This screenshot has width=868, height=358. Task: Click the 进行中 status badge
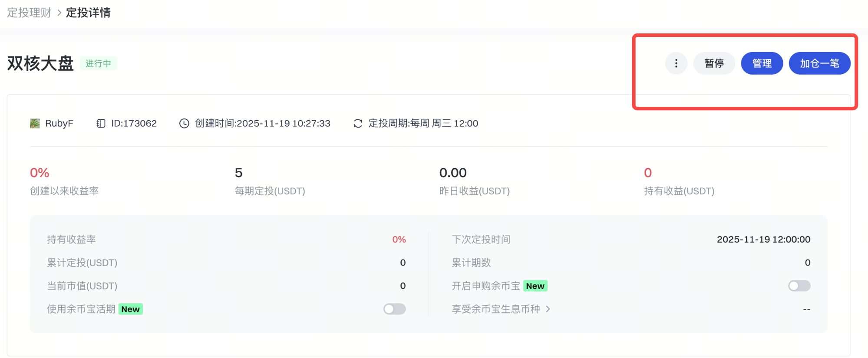click(98, 64)
